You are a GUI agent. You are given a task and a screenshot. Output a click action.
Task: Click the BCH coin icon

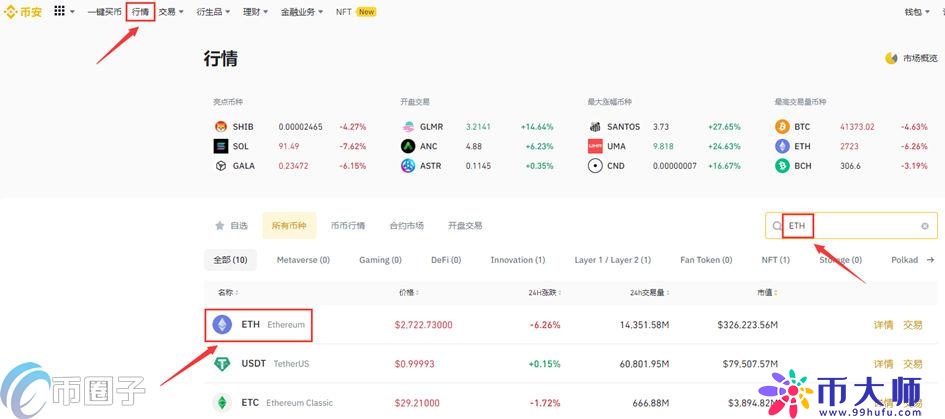coord(782,166)
